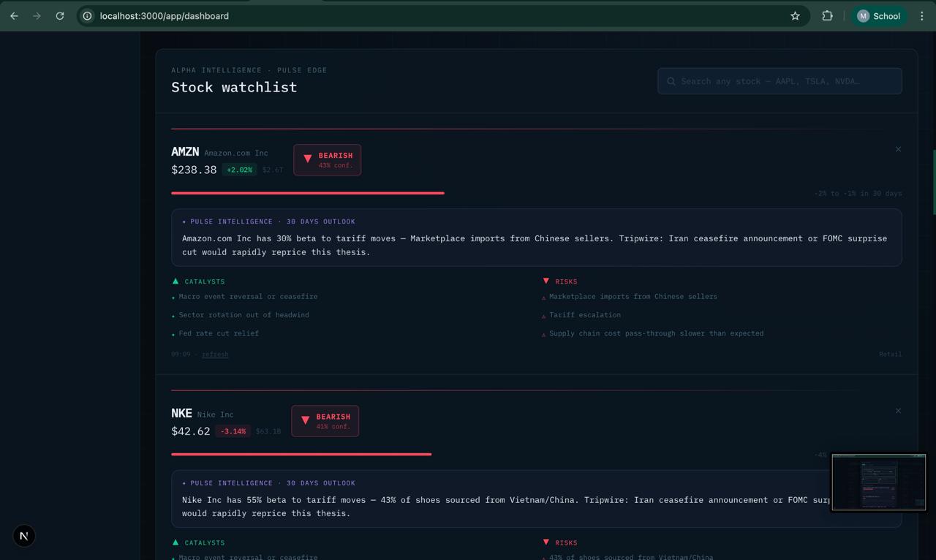Click the Amazon.com Inc company name
Viewport: 936px width, 560px height.
click(236, 153)
